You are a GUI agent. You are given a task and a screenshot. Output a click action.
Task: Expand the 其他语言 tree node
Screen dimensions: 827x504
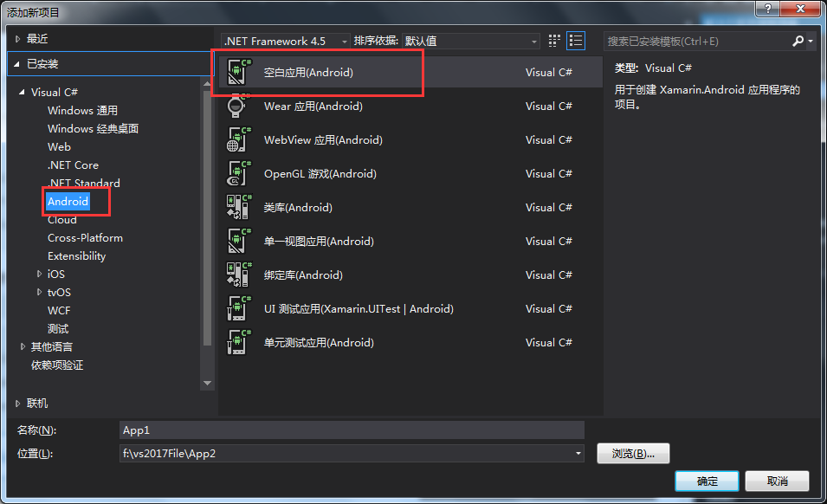23,346
